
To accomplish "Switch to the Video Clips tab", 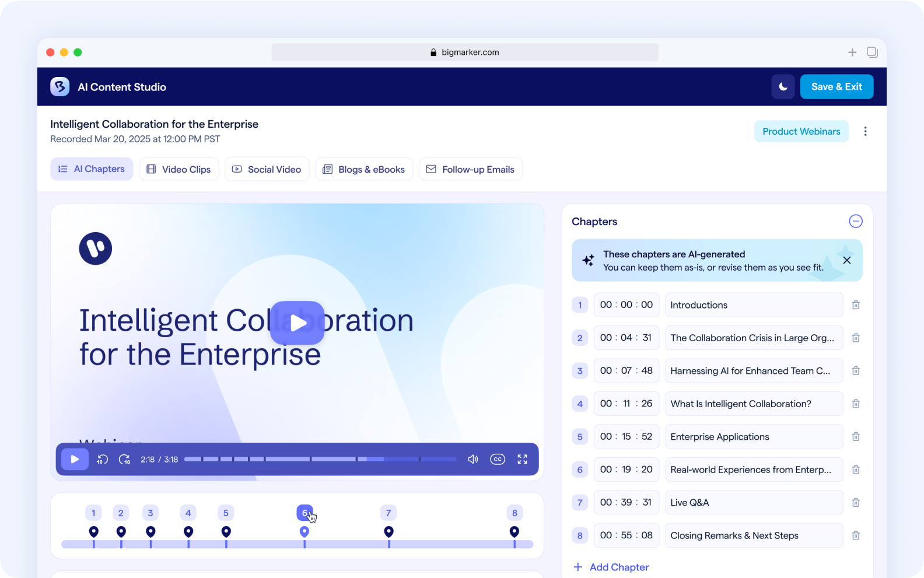I will 178,170.
